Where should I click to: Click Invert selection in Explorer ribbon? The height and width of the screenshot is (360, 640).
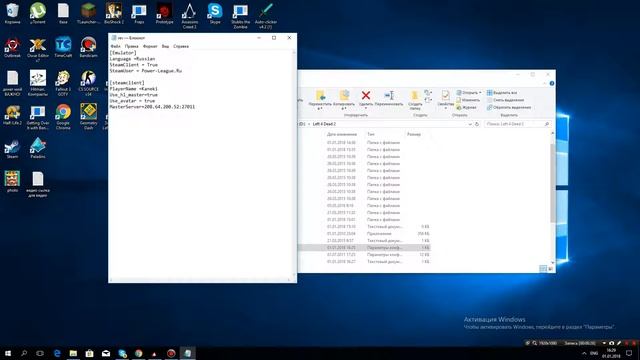[x=509, y=107]
